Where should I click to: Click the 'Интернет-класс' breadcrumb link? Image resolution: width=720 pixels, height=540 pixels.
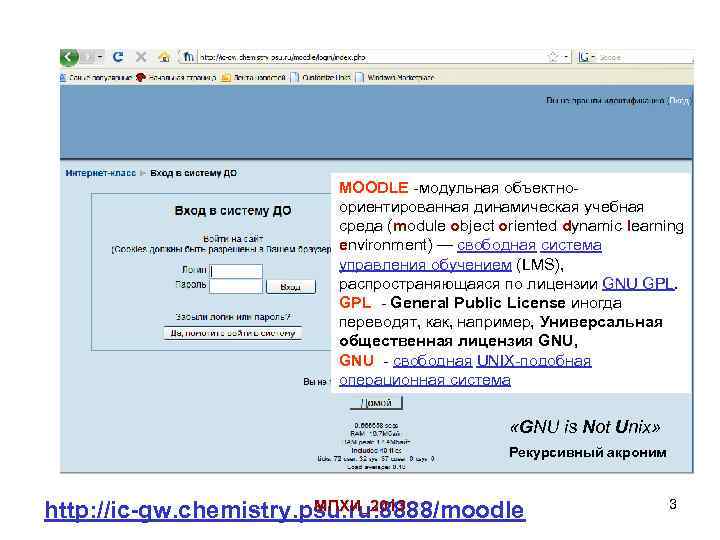tap(101, 173)
